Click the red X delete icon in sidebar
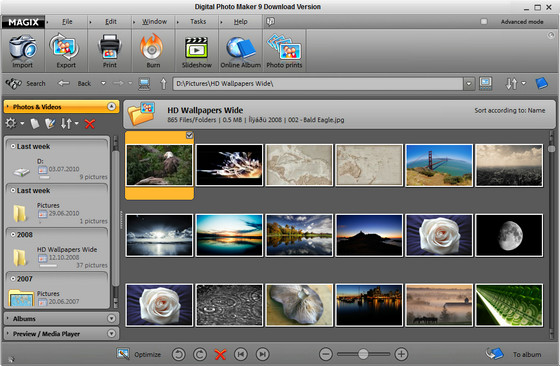 coord(90,124)
